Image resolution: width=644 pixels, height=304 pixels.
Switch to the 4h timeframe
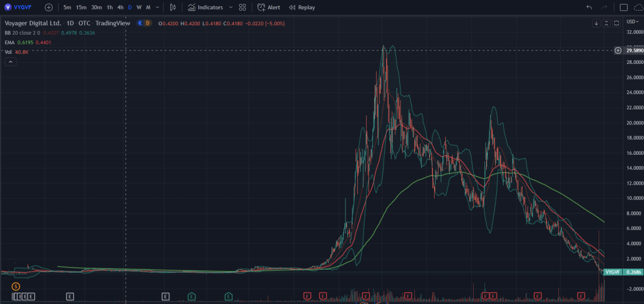120,7
